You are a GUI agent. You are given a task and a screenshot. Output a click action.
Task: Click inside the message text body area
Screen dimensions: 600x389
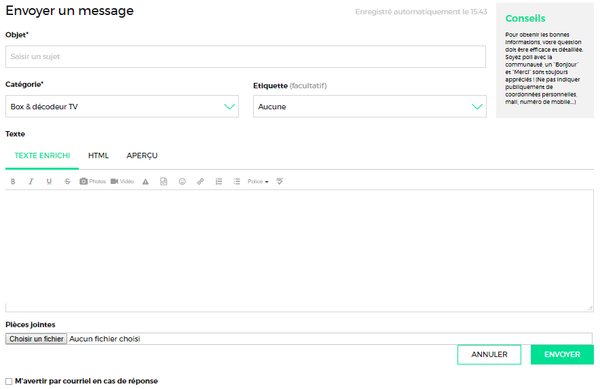pyautogui.click(x=299, y=250)
